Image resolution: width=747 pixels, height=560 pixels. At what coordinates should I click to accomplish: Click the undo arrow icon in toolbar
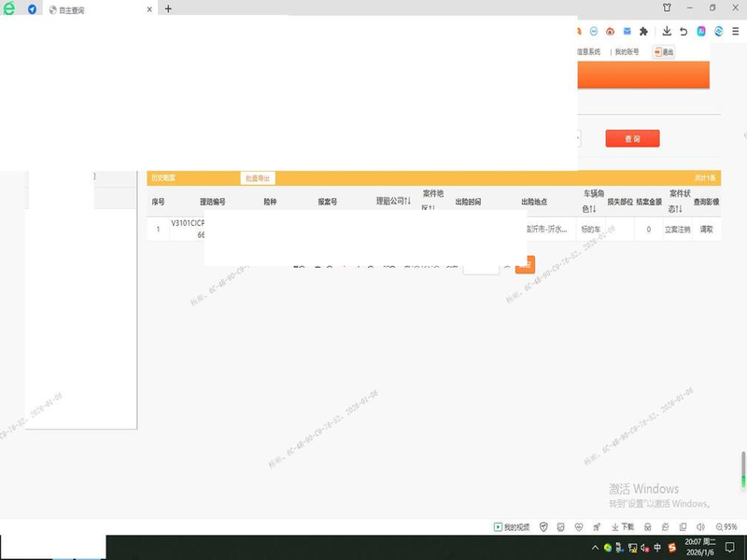[684, 31]
